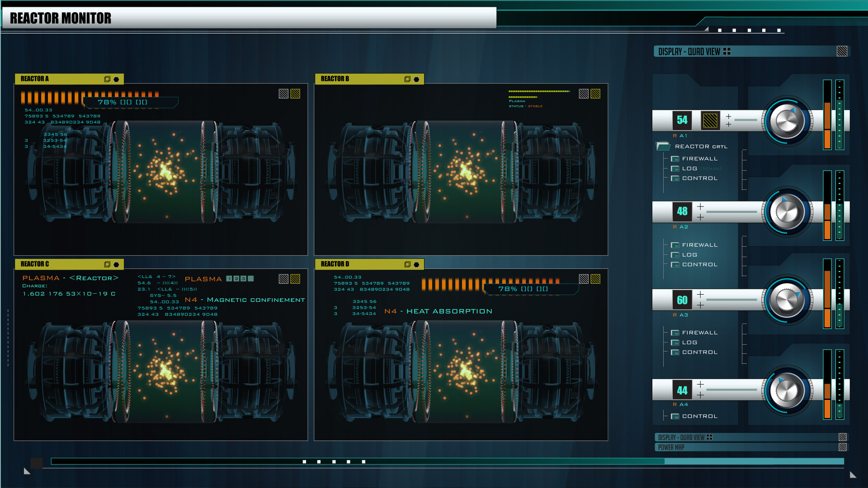
Task: Click the bottom horizontal progress bar
Action: [448, 461]
